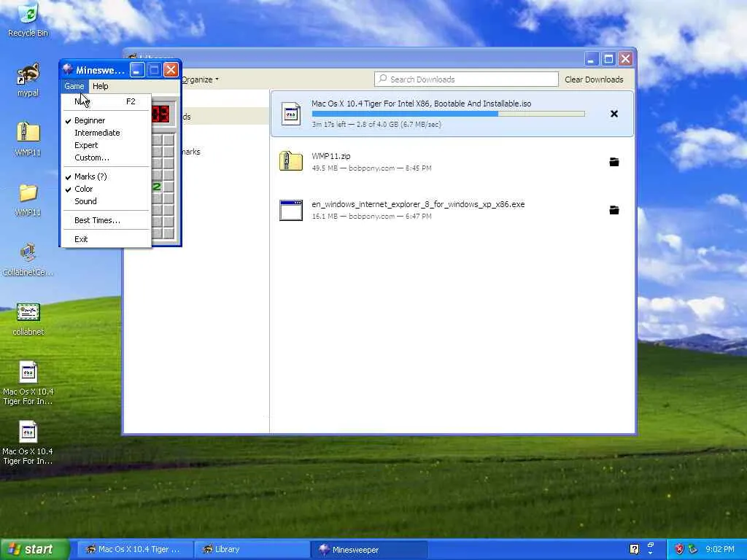The height and width of the screenshot is (560, 747).
Task: Switch to Minesweeper taskbar button
Action: pyautogui.click(x=368, y=549)
